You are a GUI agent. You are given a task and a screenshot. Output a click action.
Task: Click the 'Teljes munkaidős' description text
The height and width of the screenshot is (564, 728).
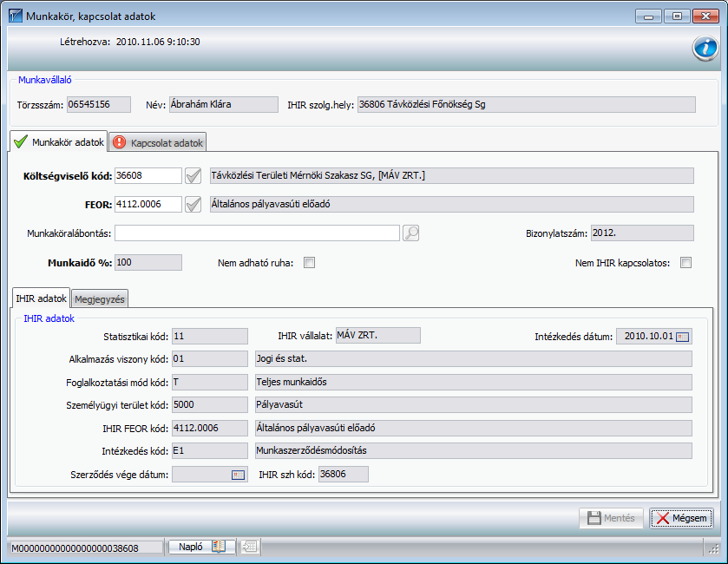(292, 382)
